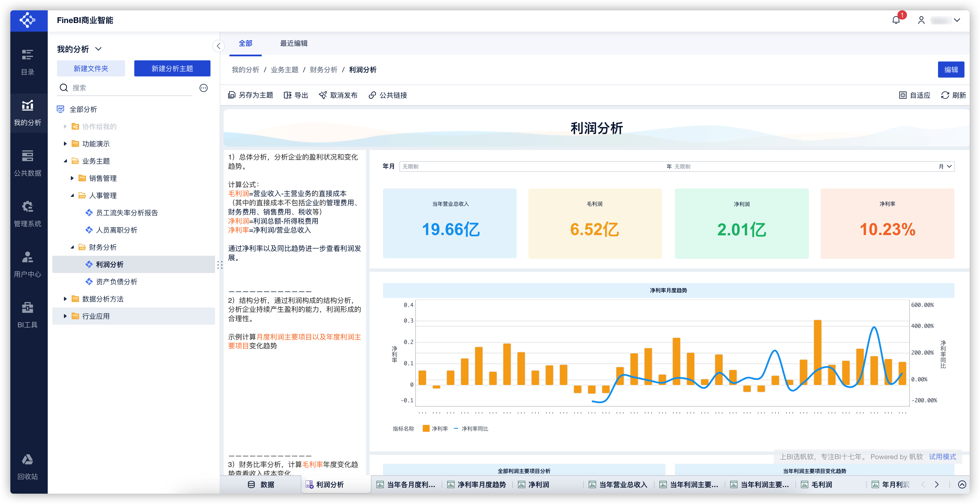Viewport: 980px width, 504px height.
Task: Click the 刷新 refresh icon
Action: (x=945, y=95)
